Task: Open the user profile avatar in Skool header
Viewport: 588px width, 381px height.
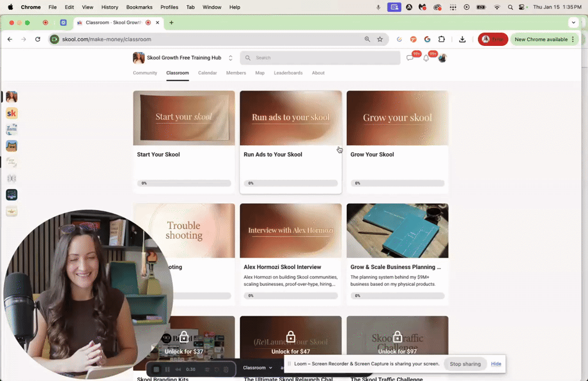Action: (x=442, y=58)
